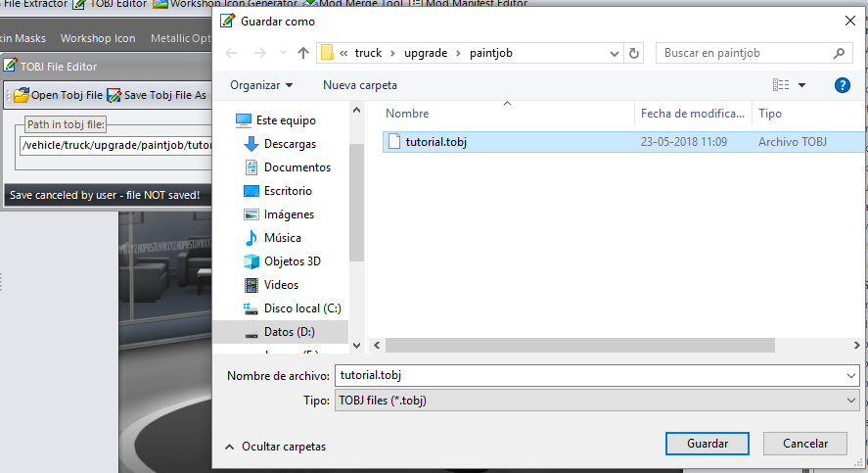This screenshot has height=473, width=868.
Task: Open Videos folder in sidebar
Action: [281, 285]
